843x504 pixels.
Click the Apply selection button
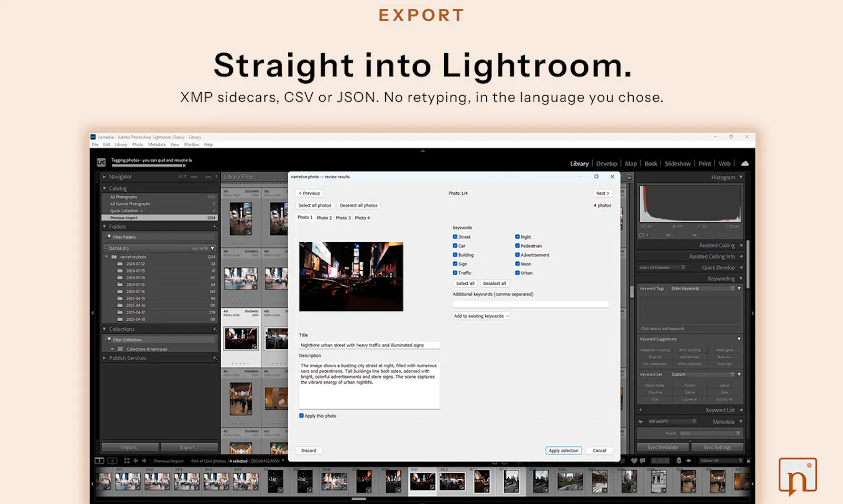pos(563,450)
